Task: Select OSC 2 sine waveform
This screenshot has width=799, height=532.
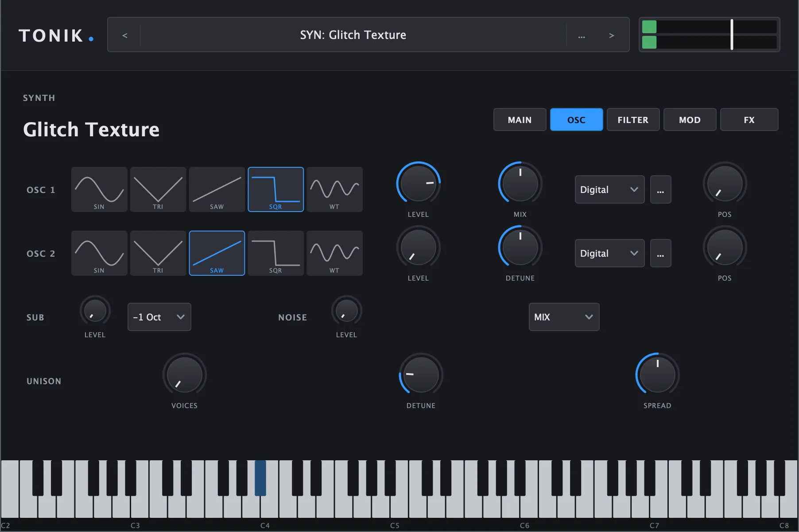Action: (x=99, y=253)
